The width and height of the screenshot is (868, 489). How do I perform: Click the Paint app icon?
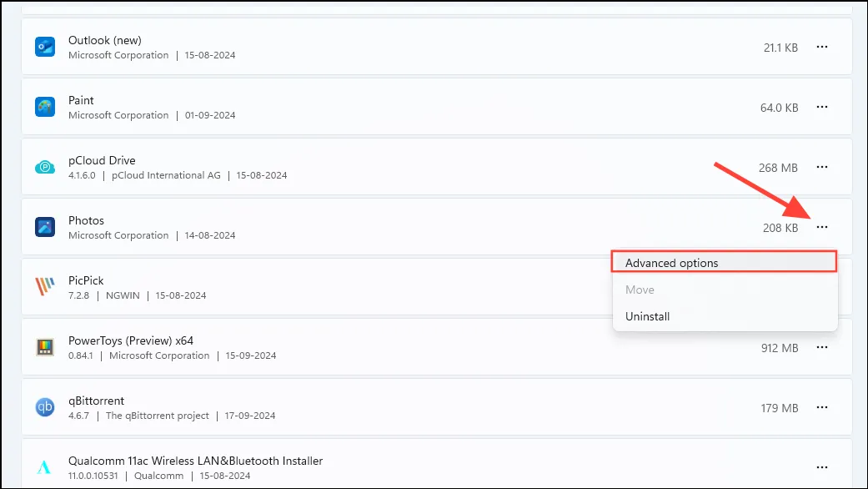click(x=45, y=107)
